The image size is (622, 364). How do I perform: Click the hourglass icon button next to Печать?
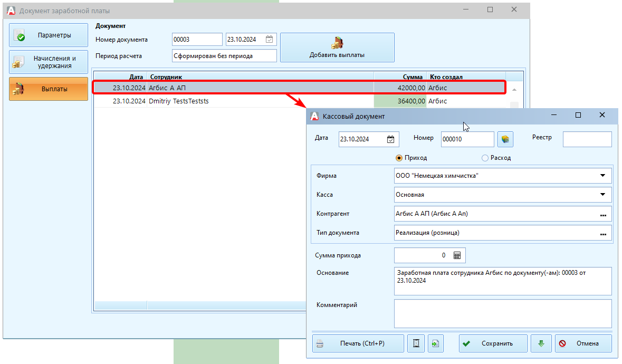coord(416,343)
